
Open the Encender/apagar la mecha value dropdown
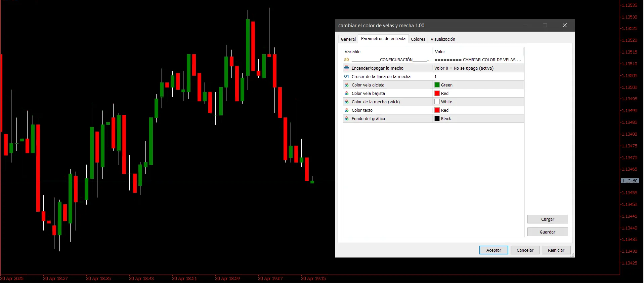478,68
